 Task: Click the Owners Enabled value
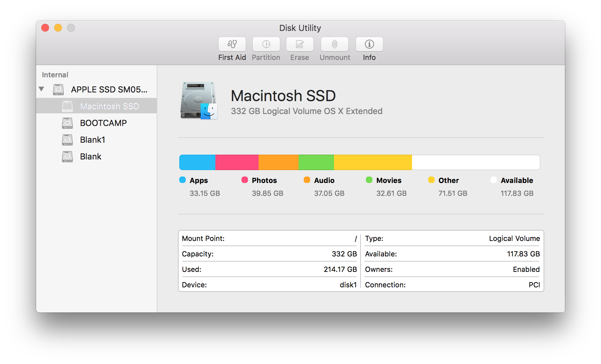(526, 269)
